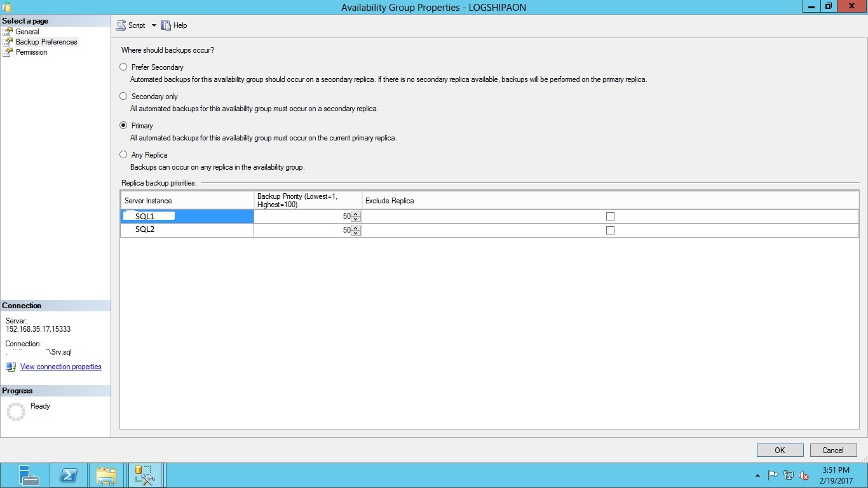Image resolution: width=868 pixels, height=488 pixels.
Task: Click the muted volume tray icon
Action: point(804,475)
